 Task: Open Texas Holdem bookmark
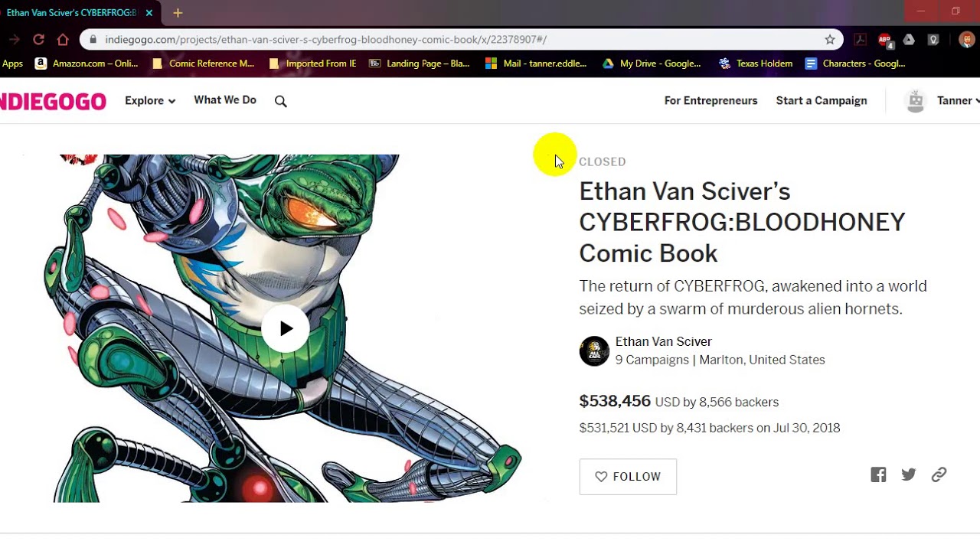point(756,64)
